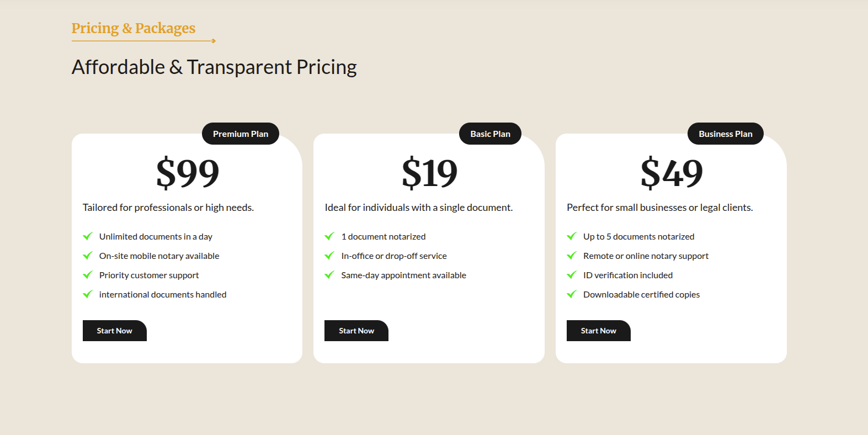This screenshot has height=435, width=868.
Task: Click checkmark beside Priority customer support
Action: pos(88,275)
